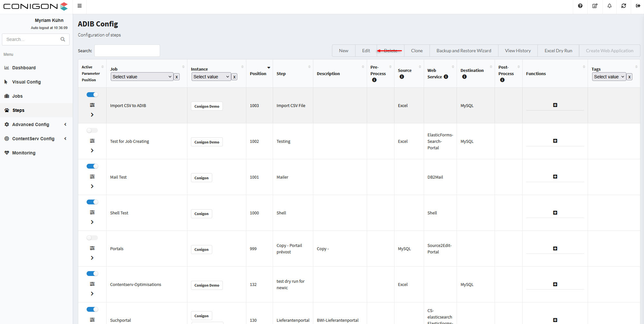This screenshot has height=324, width=644.
Task: Open Dashboard in the sidebar menu
Action: 24,68
